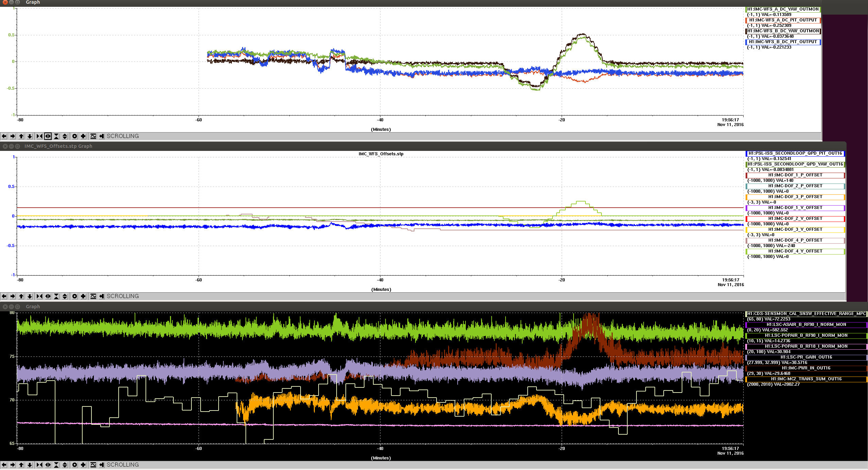The height and width of the screenshot is (470, 868).
Task: Expand time axis in IMC_WFS_Offsets graph
Action: (x=48, y=296)
